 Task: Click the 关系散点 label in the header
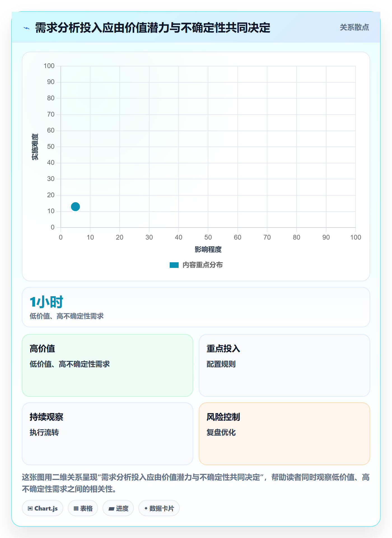[x=354, y=27]
